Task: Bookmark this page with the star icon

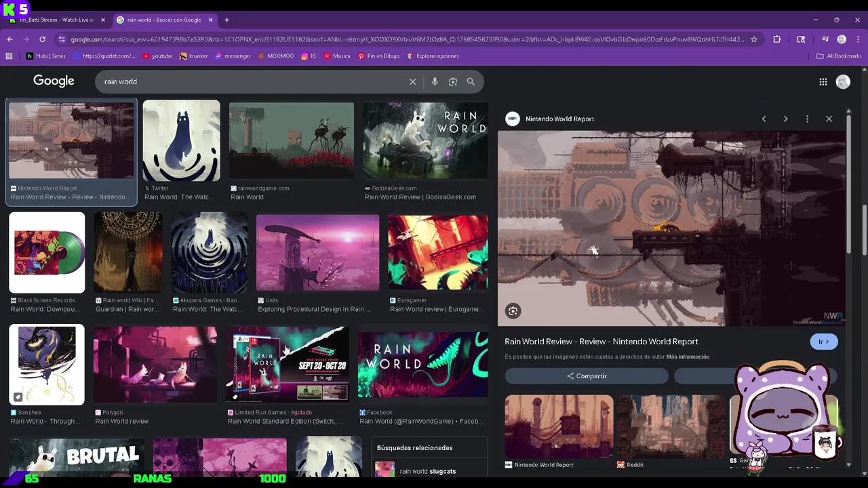Action: coord(753,39)
